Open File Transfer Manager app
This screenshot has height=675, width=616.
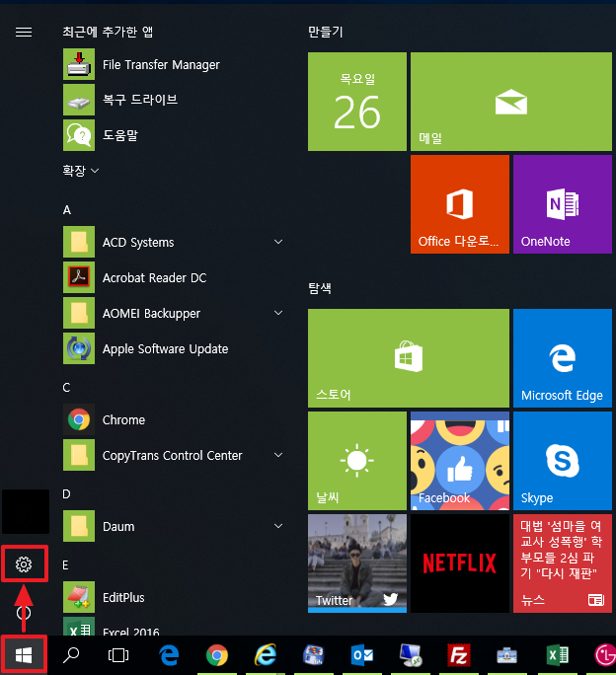173,64
